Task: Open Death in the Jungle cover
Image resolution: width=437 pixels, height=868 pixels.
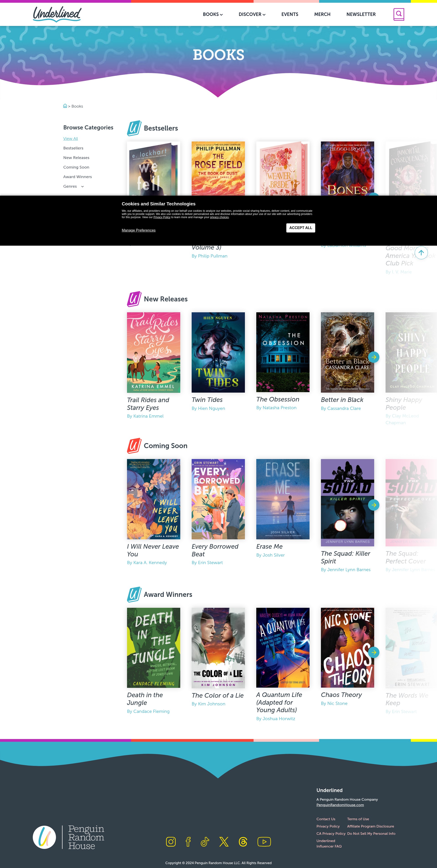Action: 153,648
